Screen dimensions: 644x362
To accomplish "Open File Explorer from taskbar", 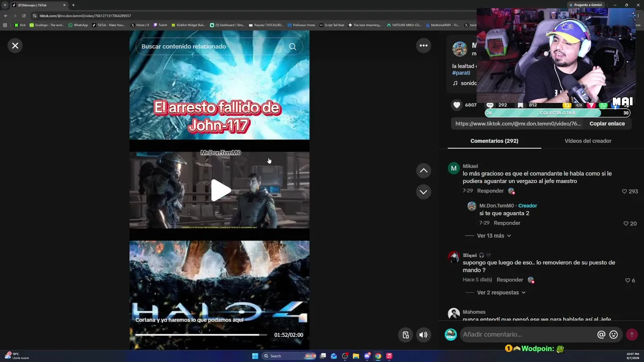I will (356, 356).
